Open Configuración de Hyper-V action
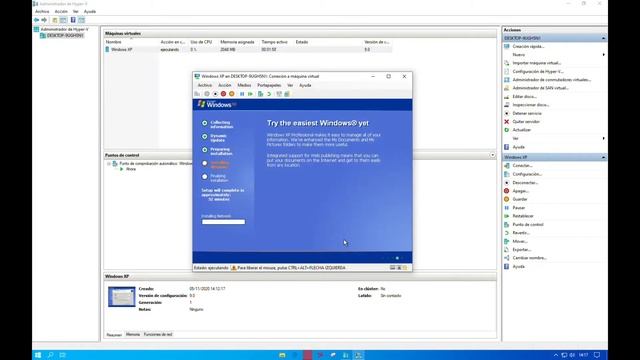The image size is (640, 360). pos(538,71)
